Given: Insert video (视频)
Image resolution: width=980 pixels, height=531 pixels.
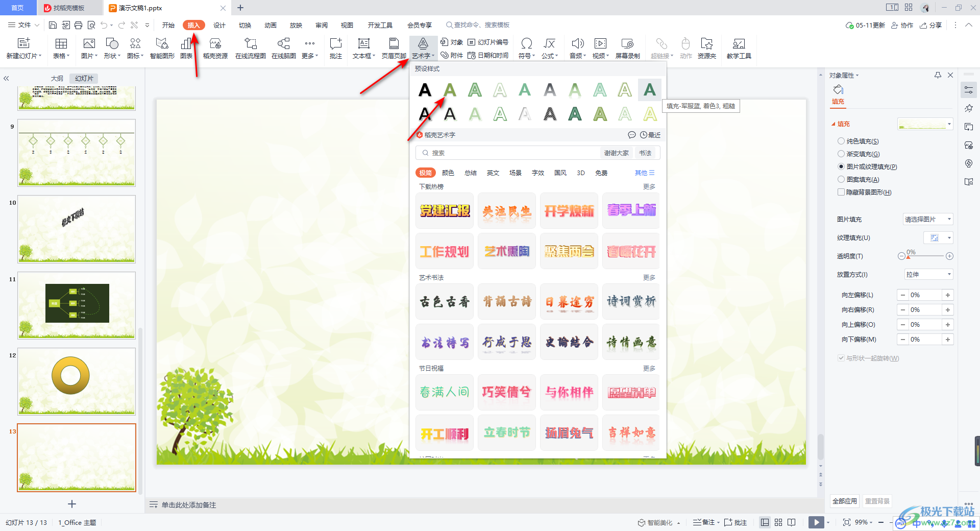Looking at the screenshot, I should coord(601,49).
